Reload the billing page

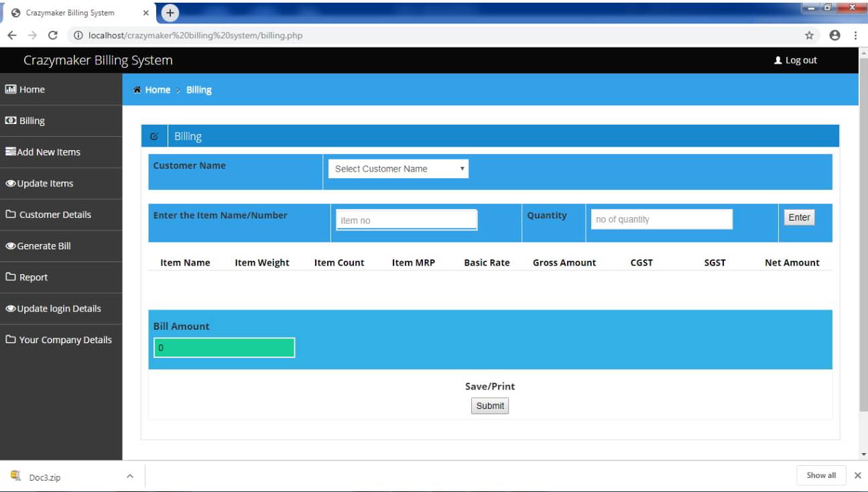(x=53, y=36)
